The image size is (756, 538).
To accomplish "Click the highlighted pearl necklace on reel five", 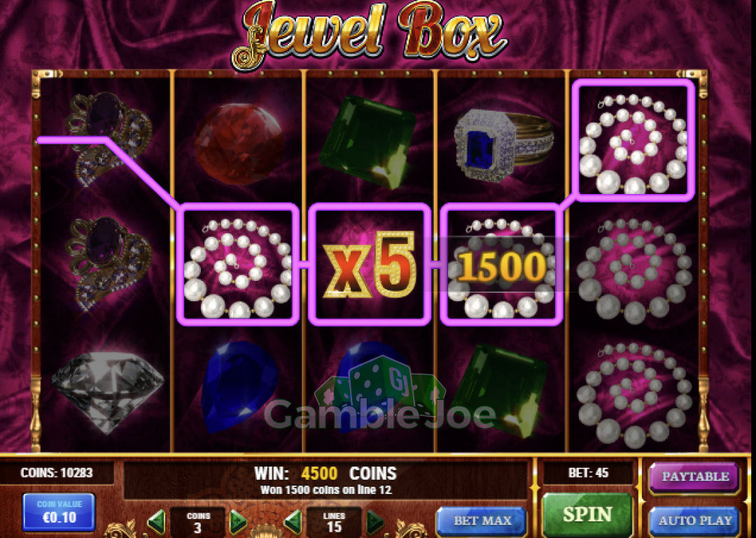I will pos(634,140).
